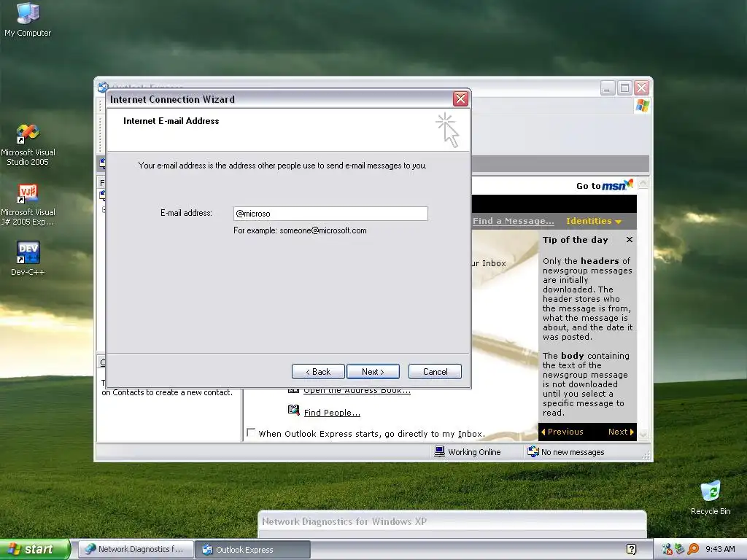The height and width of the screenshot is (560, 747).
Task: Close the Internet Connection Wizard dialog
Action: click(460, 99)
